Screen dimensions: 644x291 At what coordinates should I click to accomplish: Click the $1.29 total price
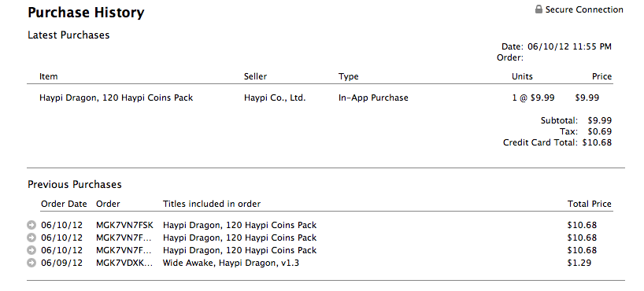[579, 263]
